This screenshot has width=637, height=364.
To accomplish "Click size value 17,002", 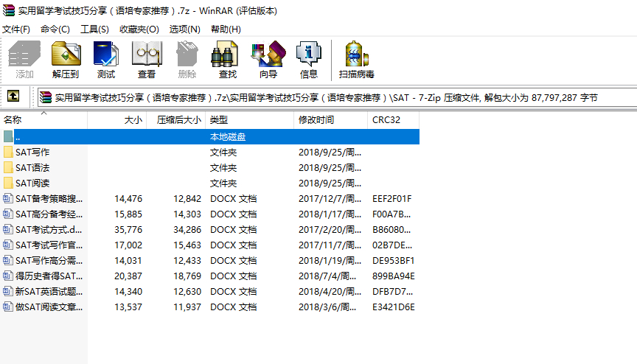I will 128,245.
